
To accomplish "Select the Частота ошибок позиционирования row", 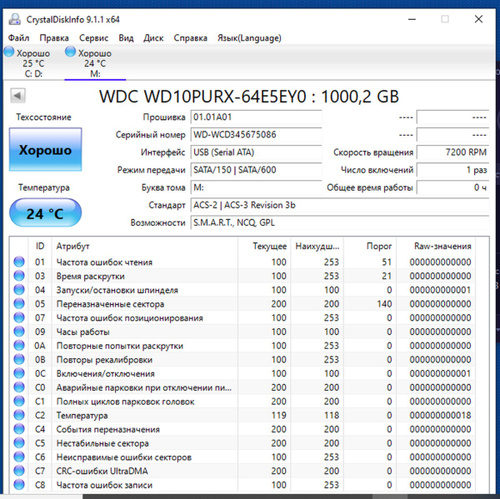I will pos(243,318).
